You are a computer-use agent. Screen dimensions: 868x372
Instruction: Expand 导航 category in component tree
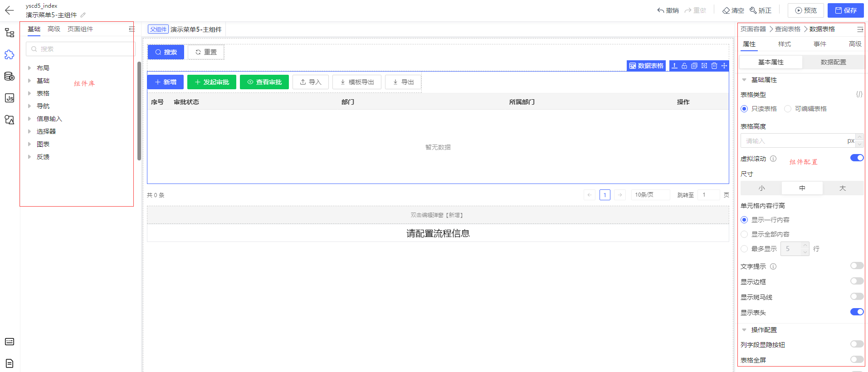pos(29,106)
